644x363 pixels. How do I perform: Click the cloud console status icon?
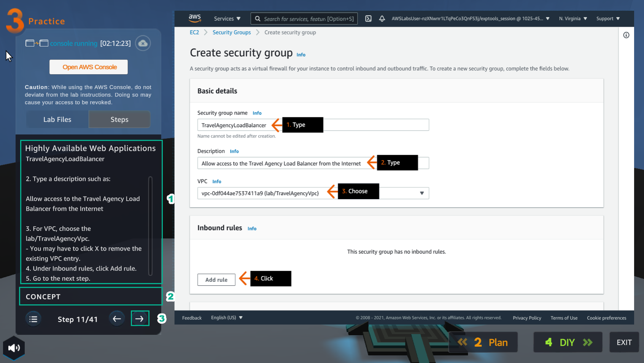(x=143, y=43)
